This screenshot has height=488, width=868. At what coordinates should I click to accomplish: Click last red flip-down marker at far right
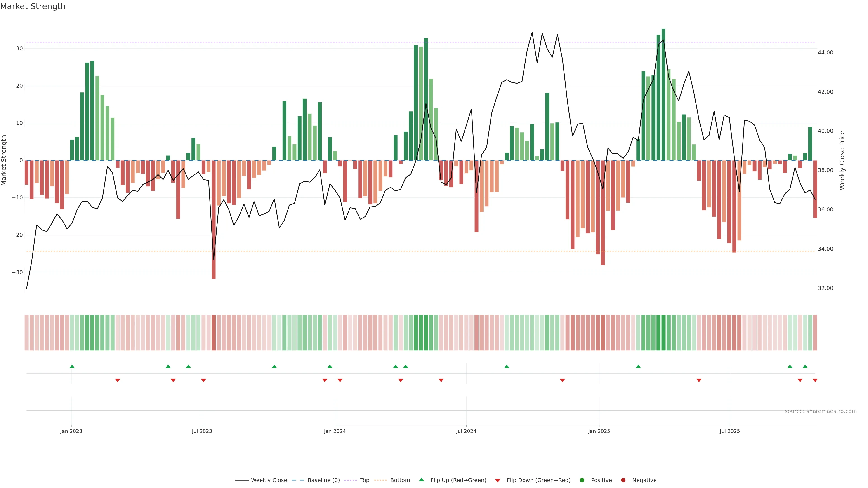815,380
